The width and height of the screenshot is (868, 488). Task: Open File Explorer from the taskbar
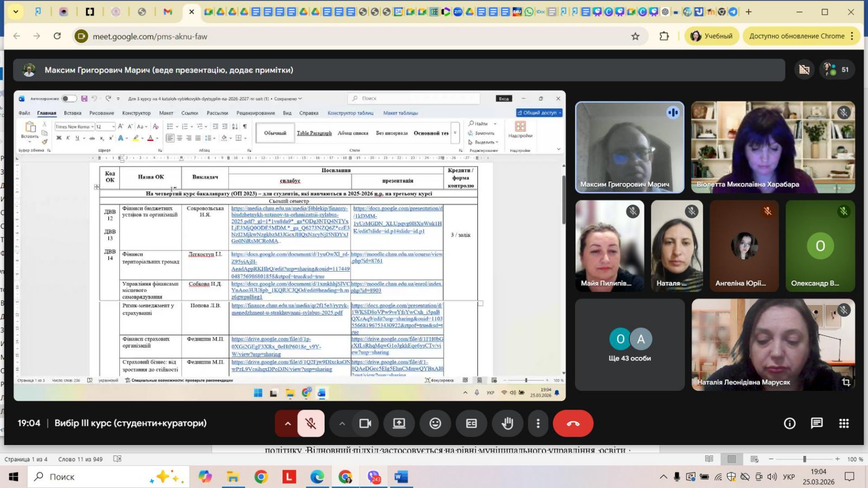click(233, 477)
